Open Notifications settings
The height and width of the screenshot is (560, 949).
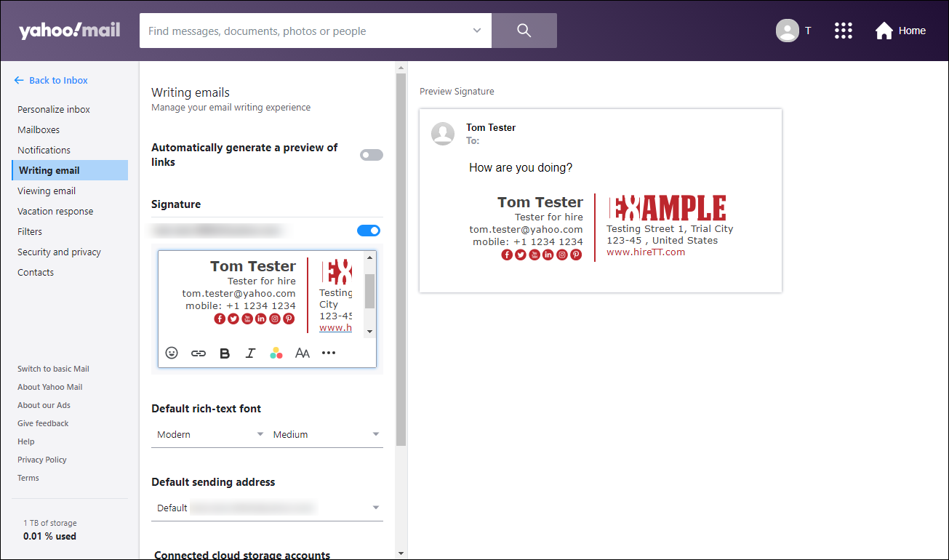[x=44, y=150]
